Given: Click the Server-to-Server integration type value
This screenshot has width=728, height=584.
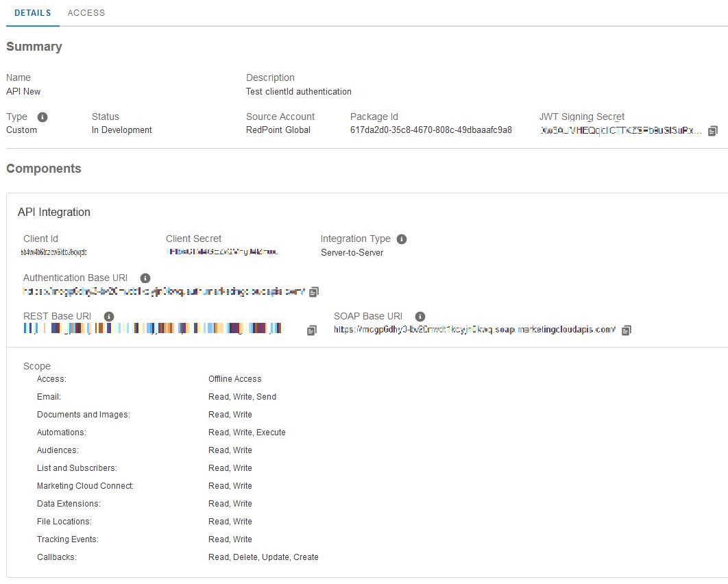Looking at the screenshot, I should pyautogui.click(x=352, y=253).
